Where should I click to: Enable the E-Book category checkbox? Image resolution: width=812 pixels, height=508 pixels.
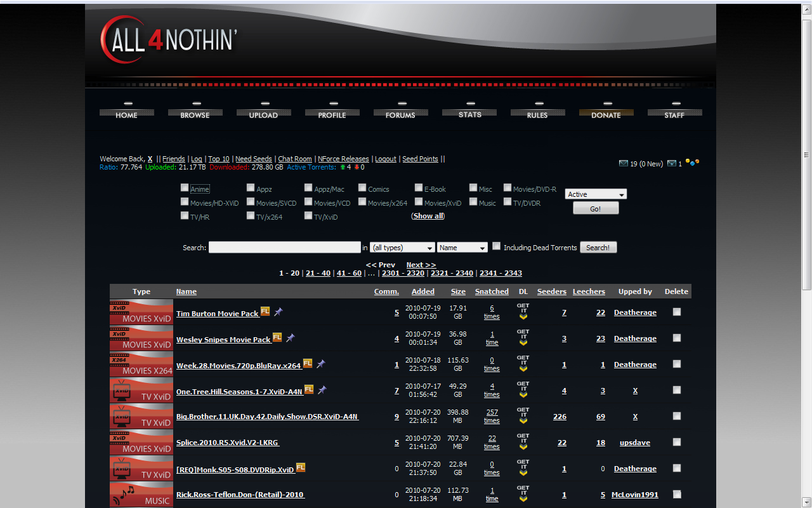419,188
